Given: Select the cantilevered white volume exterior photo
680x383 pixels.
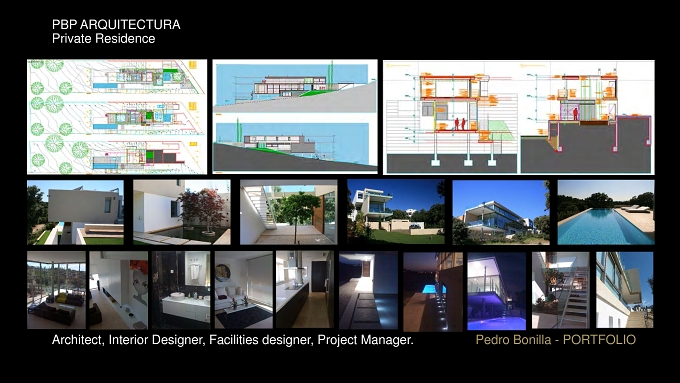Looking at the screenshot, I should (75, 213).
